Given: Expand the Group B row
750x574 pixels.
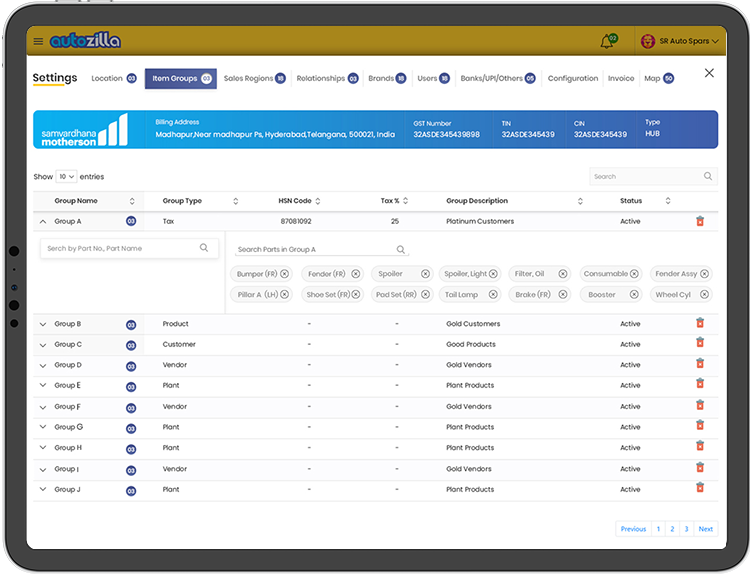Looking at the screenshot, I should click(x=43, y=324).
